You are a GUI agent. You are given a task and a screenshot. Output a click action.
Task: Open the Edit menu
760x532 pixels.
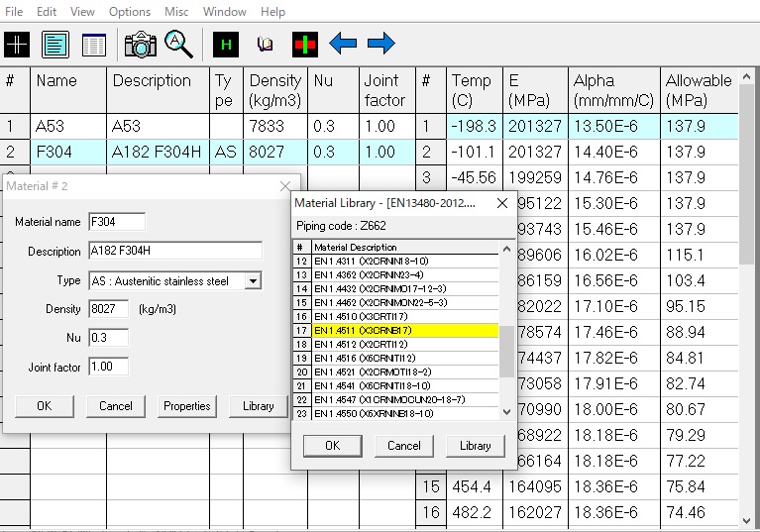[x=47, y=12]
